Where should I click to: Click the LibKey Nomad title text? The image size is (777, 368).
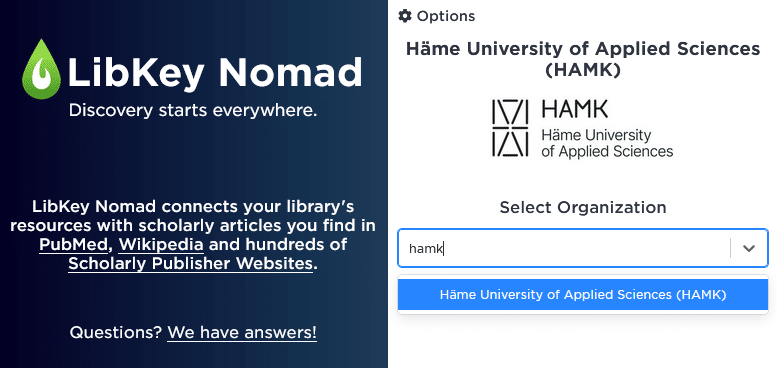(x=215, y=72)
